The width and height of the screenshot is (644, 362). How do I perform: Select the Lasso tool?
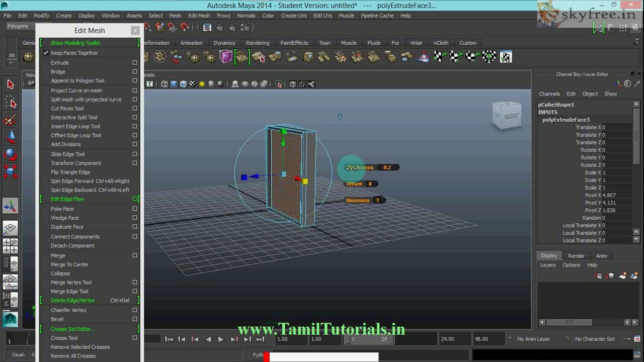point(11,103)
